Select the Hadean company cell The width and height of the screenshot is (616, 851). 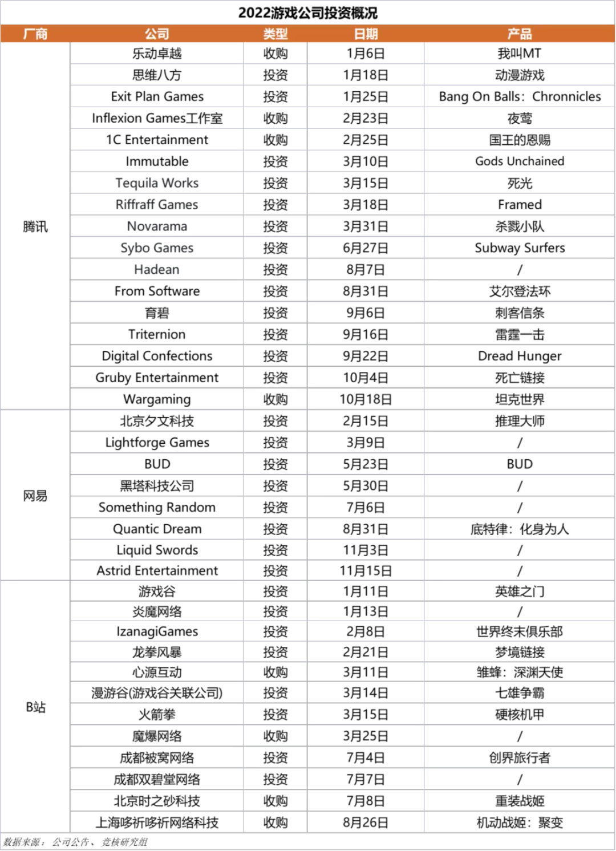pyautogui.click(x=157, y=269)
